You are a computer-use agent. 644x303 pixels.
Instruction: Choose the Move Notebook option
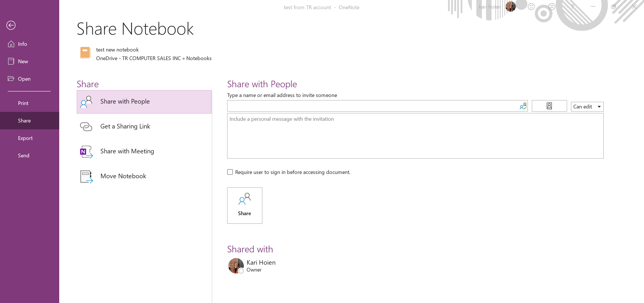(x=144, y=176)
